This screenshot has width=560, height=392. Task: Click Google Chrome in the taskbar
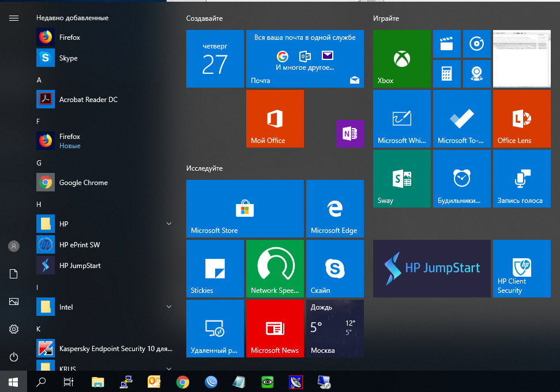183,382
